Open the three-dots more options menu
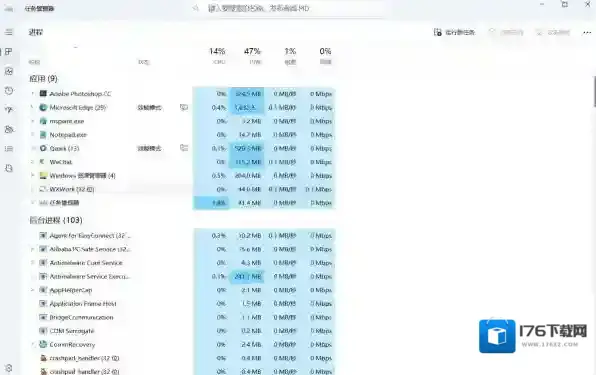This screenshot has height=375, width=596. (x=587, y=32)
